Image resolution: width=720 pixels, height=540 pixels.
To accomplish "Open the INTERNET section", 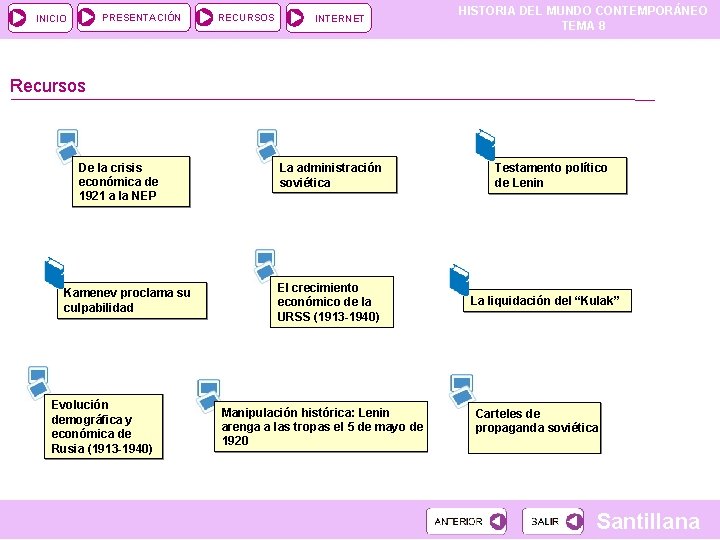I will [x=328, y=18].
